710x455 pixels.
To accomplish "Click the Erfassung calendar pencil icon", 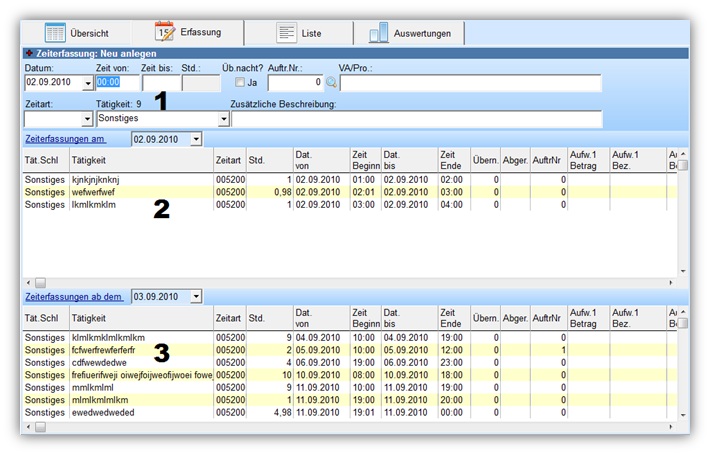I will tap(164, 31).
